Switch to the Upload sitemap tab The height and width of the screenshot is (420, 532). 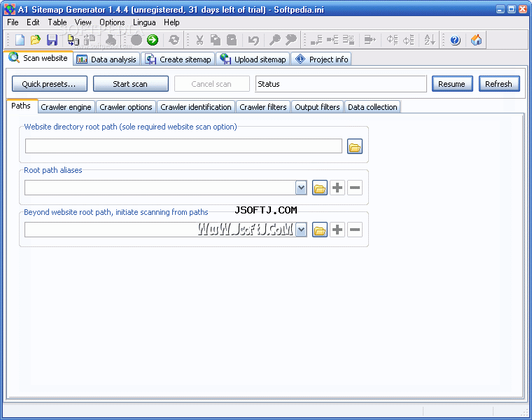click(x=253, y=59)
